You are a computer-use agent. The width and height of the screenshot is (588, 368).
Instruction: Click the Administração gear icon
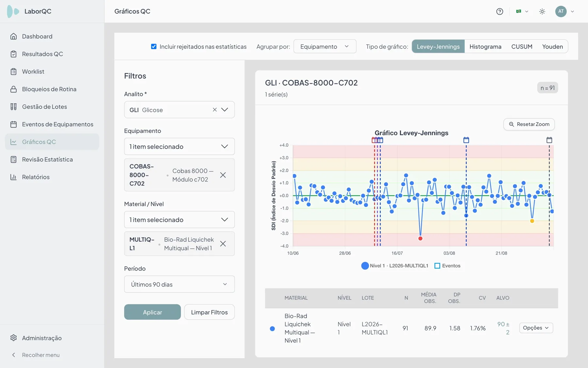coord(13,338)
